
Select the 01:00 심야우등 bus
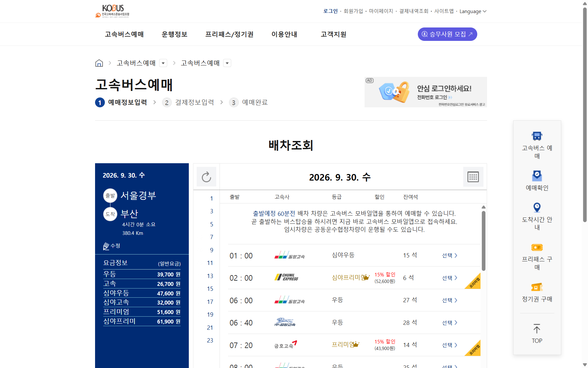449,255
